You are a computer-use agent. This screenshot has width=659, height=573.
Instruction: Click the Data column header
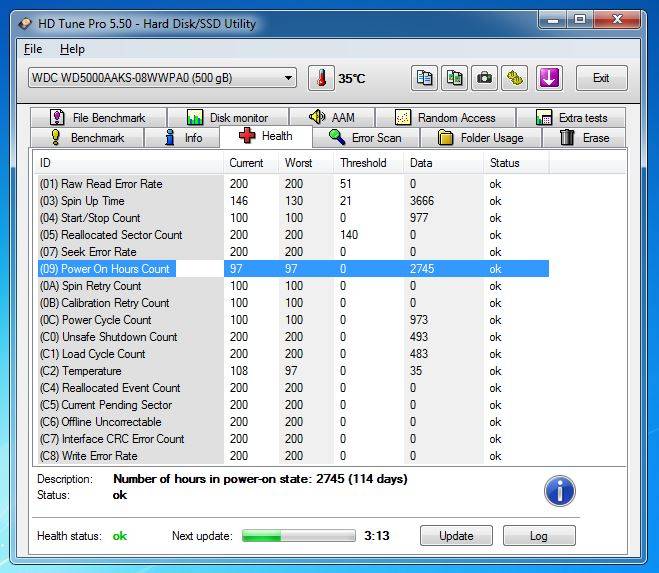(x=444, y=163)
